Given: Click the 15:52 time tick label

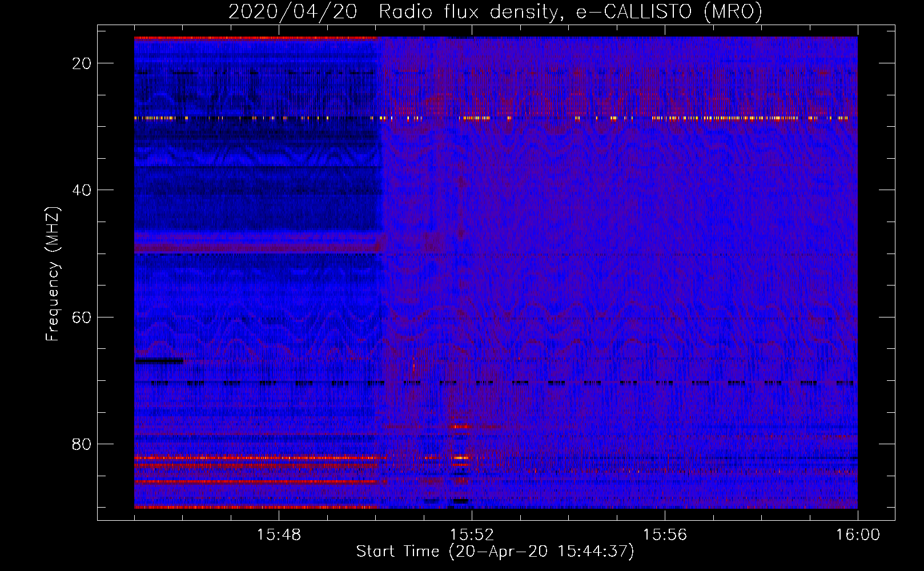Looking at the screenshot, I should tap(472, 535).
